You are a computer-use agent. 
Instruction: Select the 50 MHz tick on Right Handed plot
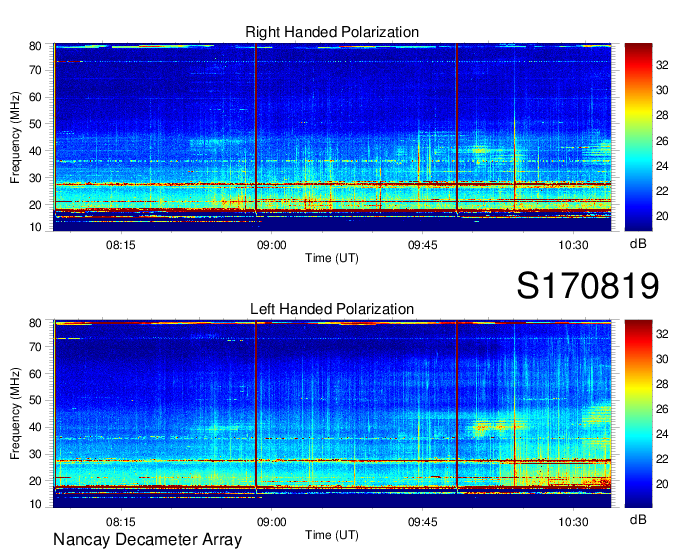tap(35, 124)
